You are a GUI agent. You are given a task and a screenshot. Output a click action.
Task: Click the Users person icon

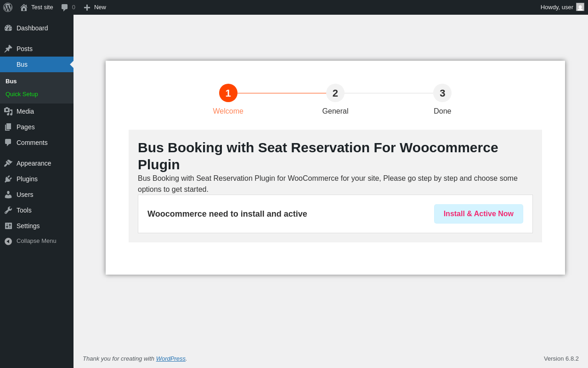pos(8,195)
